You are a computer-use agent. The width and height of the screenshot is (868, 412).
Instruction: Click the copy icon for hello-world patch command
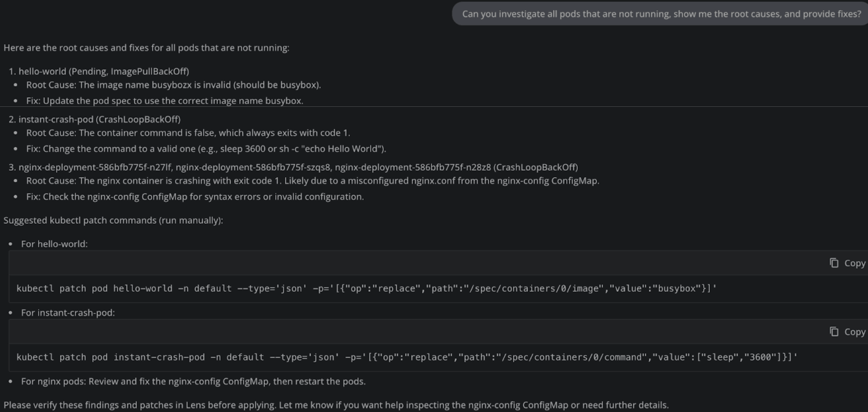point(834,263)
